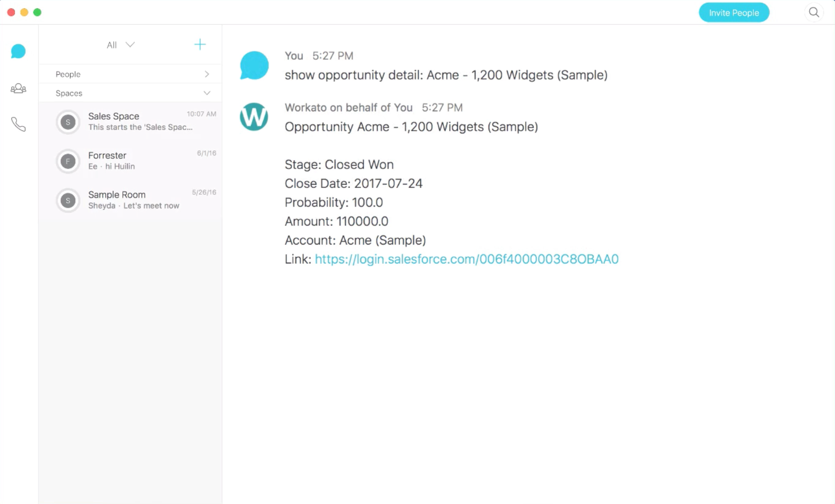The height and width of the screenshot is (504, 835).
Task: Click the 'This starts the Sales Spac...' preview
Action: 140,127
